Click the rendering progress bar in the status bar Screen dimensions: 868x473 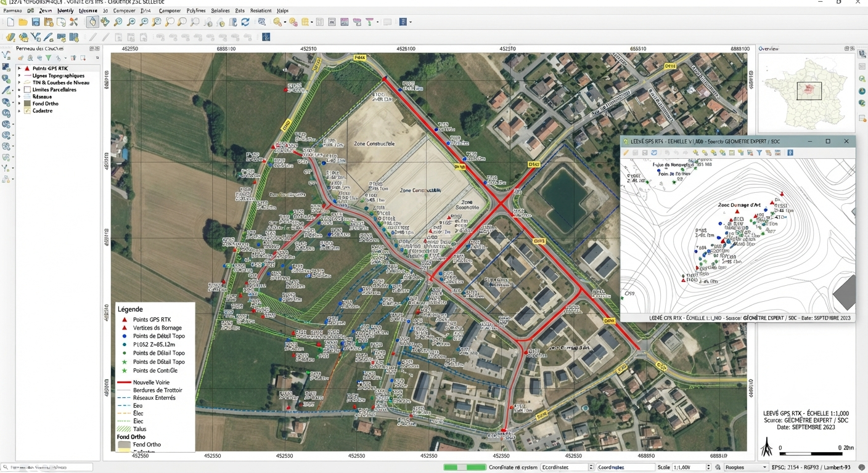tap(465, 467)
